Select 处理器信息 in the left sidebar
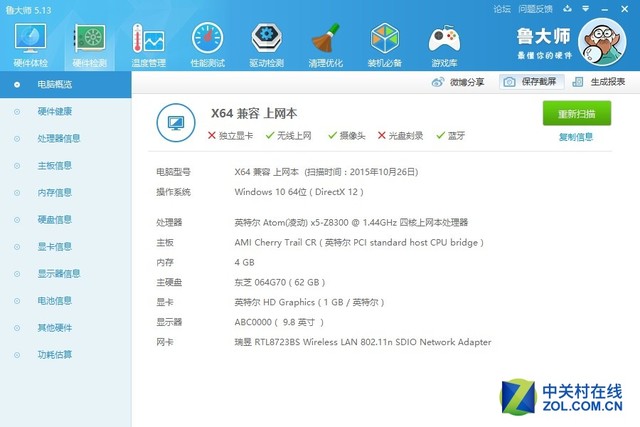 point(58,139)
